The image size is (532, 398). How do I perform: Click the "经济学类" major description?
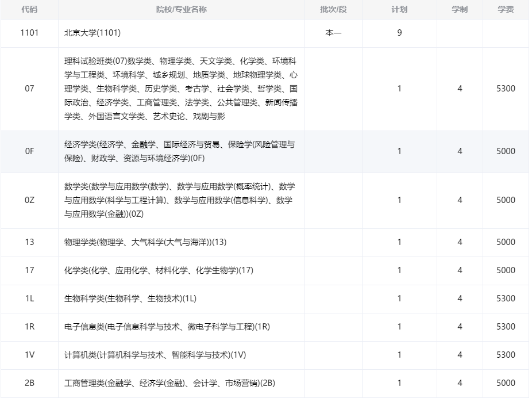[x=179, y=151]
